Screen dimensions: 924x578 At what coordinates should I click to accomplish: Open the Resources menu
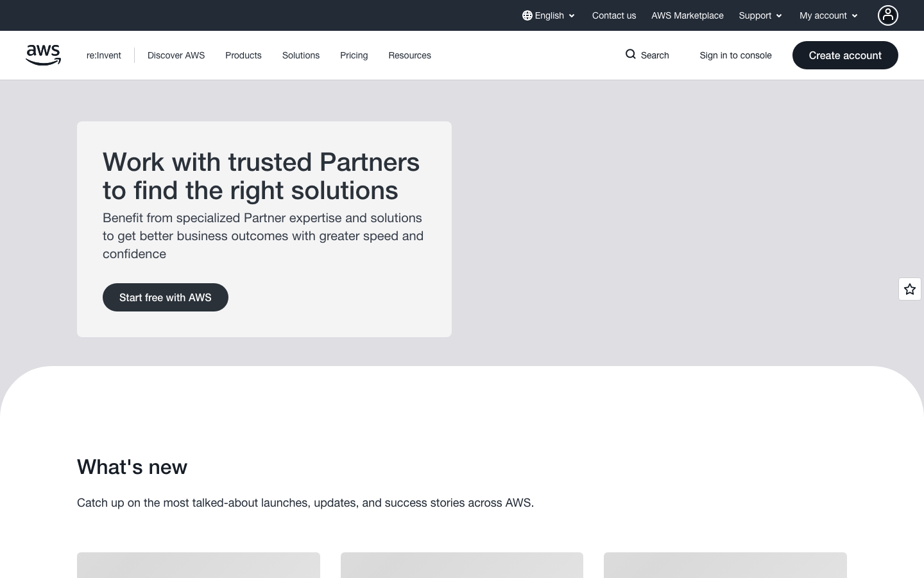click(x=410, y=55)
